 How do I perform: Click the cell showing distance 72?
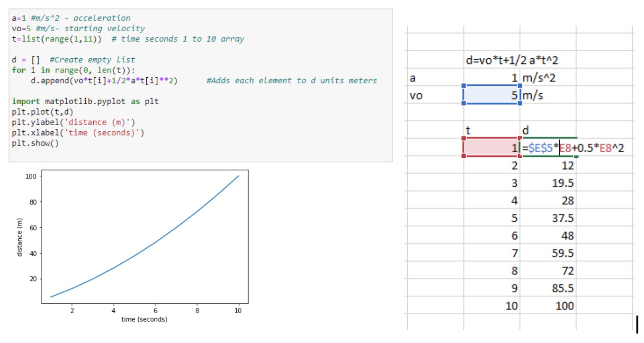point(548,271)
